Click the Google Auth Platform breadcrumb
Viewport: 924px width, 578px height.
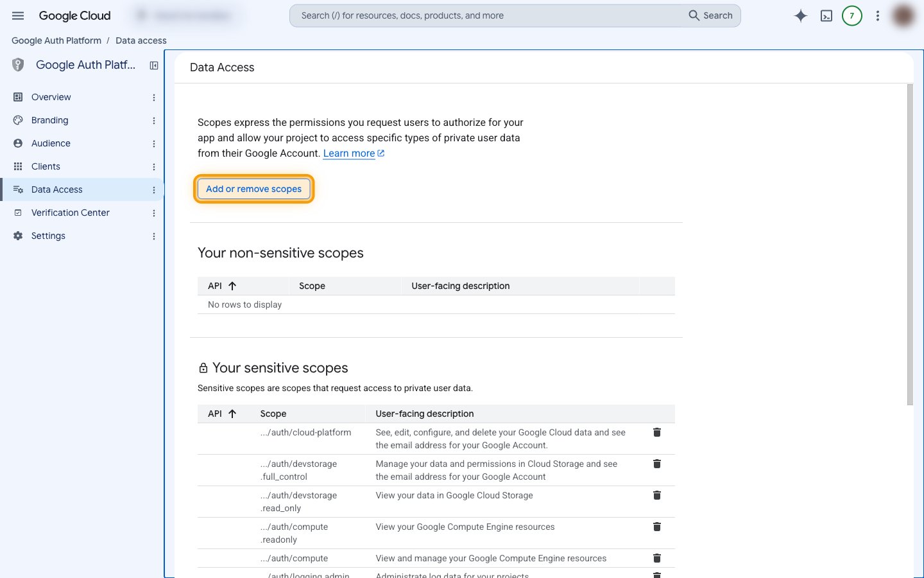[x=56, y=40]
